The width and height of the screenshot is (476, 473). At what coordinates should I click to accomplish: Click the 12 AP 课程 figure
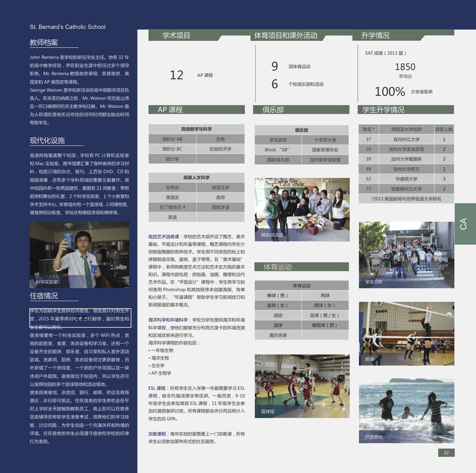click(177, 75)
